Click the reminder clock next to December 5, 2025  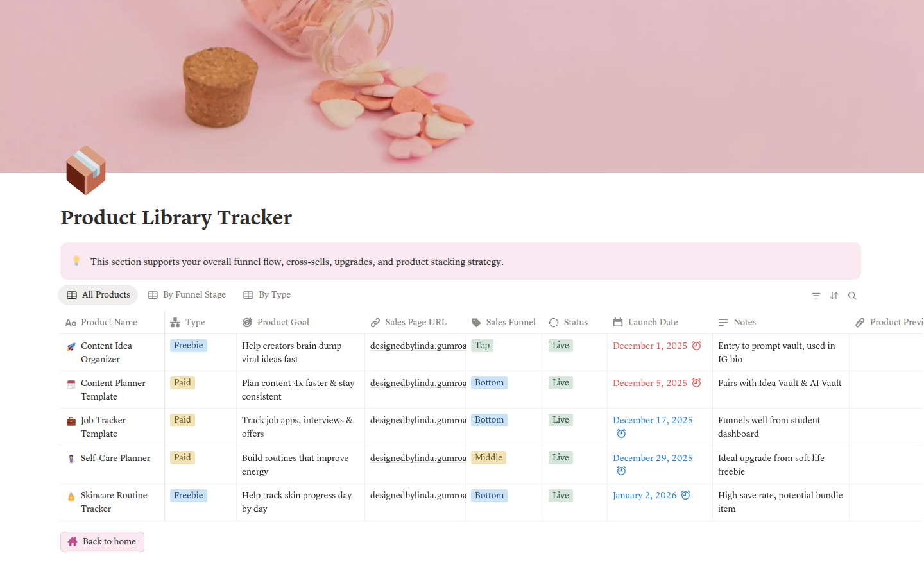click(x=696, y=383)
